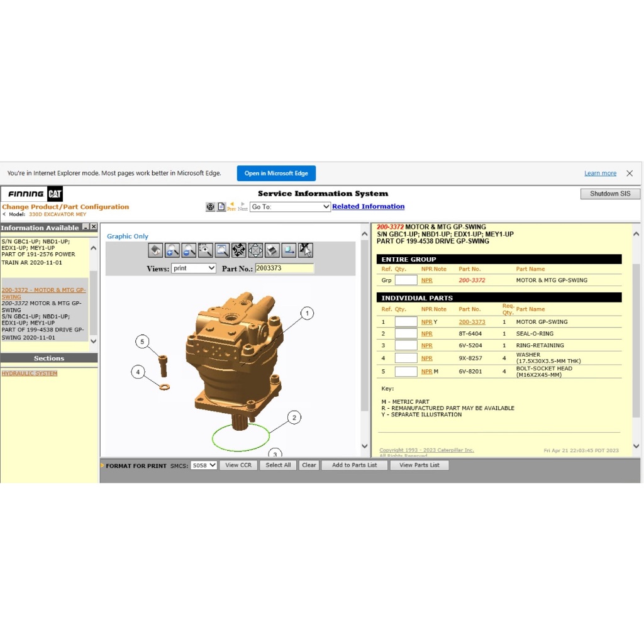The height and width of the screenshot is (644, 644).
Task: Click the Part No. field containing 2003373
Action: 284,268
